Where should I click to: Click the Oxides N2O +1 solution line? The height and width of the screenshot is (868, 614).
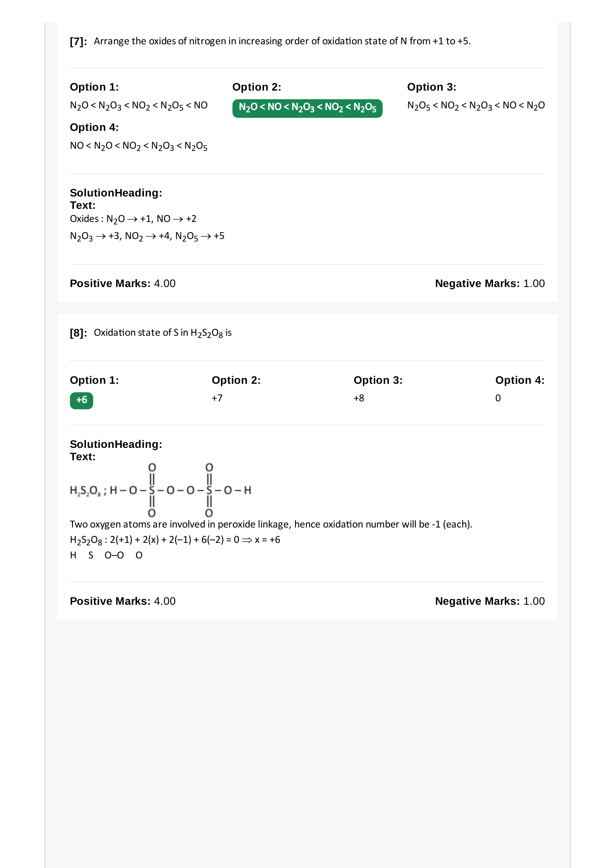(x=133, y=219)
